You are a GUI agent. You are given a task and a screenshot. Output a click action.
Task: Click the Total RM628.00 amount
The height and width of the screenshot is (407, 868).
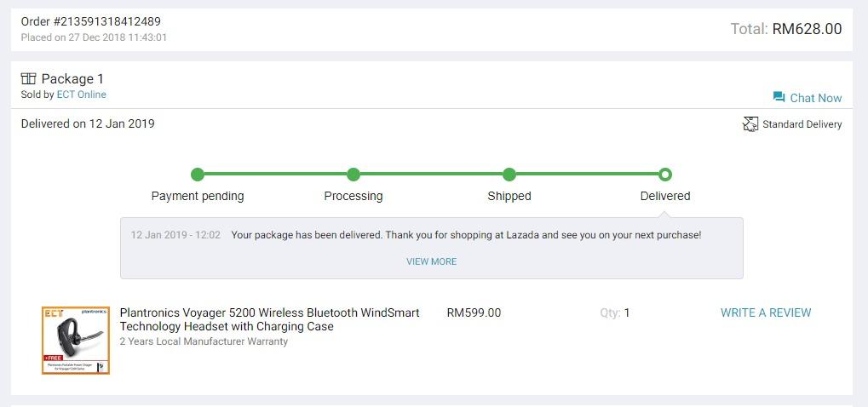click(x=808, y=29)
